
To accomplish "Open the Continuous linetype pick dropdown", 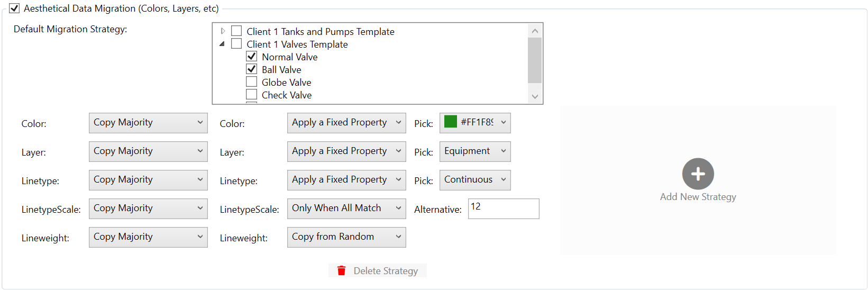I will coord(474,179).
